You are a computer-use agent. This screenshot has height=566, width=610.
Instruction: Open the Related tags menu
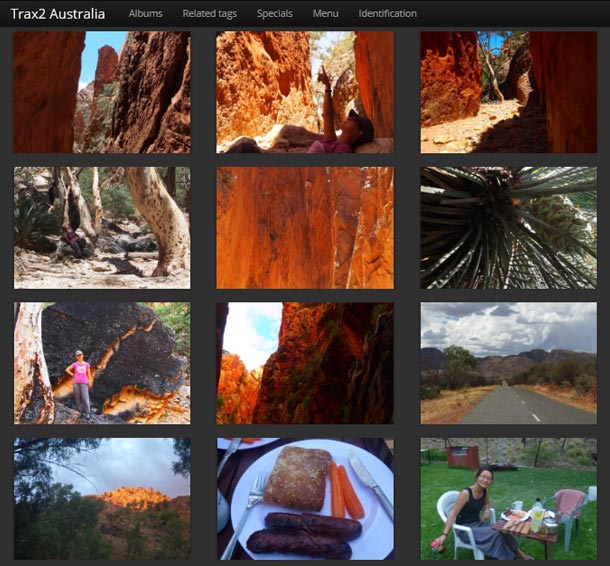[210, 14]
